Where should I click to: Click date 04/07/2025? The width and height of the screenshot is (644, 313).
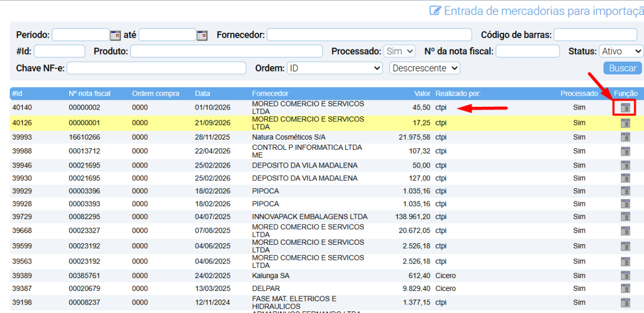point(213,217)
